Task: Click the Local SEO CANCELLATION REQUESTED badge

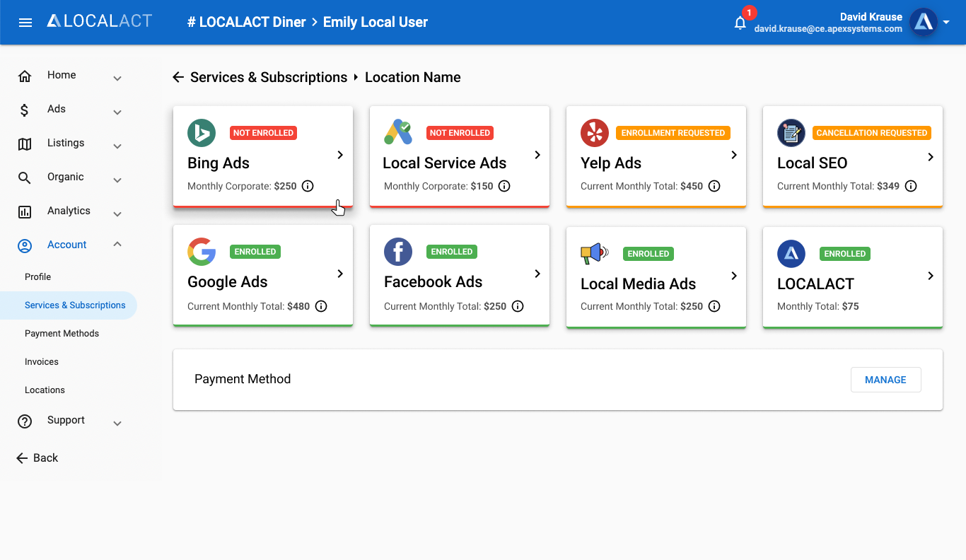Action: point(872,132)
